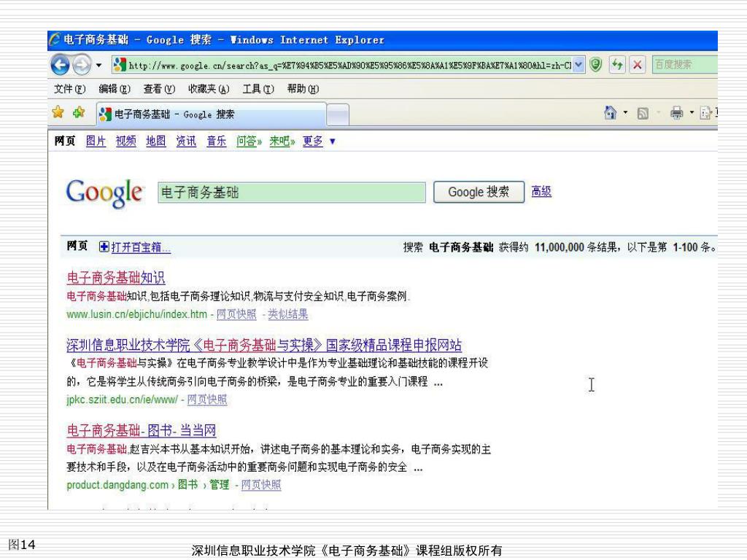Image resolution: width=747 pixels, height=560 pixels.
Task: Click the 地图 link in Google nav
Action: pos(156,141)
